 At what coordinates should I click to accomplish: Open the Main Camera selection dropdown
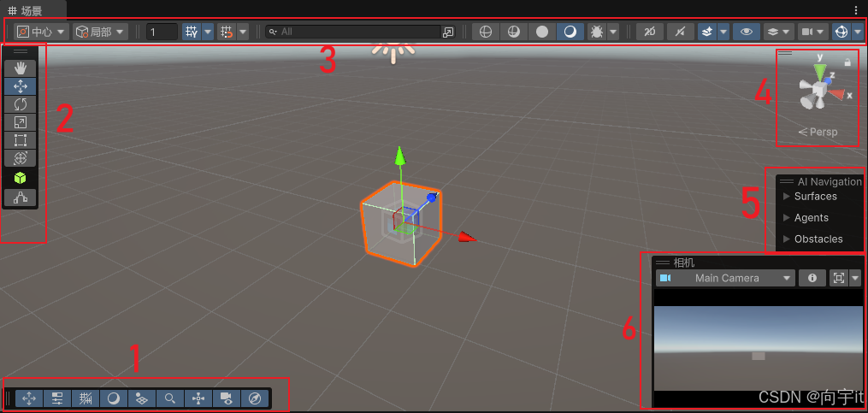(x=725, y=278)
